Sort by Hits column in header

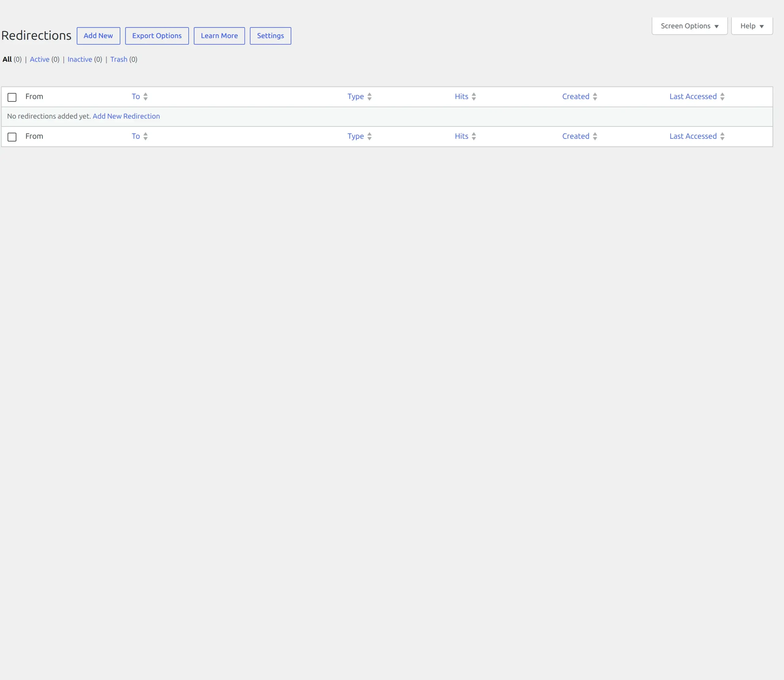[461, 96]
